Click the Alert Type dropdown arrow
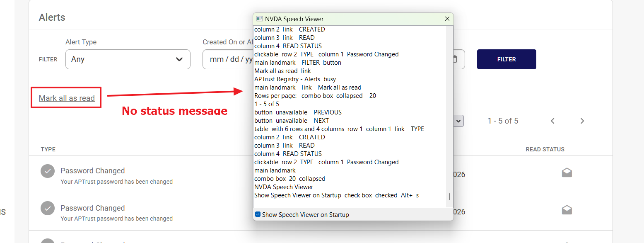This screenshot has width=644, height=243. click(179, 59)
